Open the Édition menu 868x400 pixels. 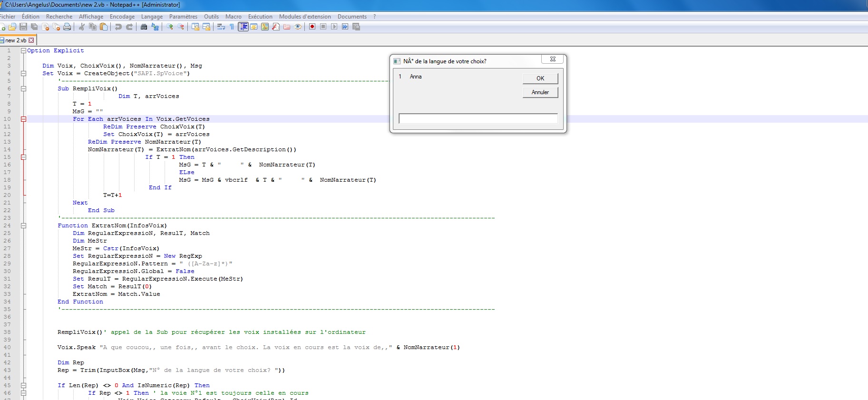pos(30,17)
